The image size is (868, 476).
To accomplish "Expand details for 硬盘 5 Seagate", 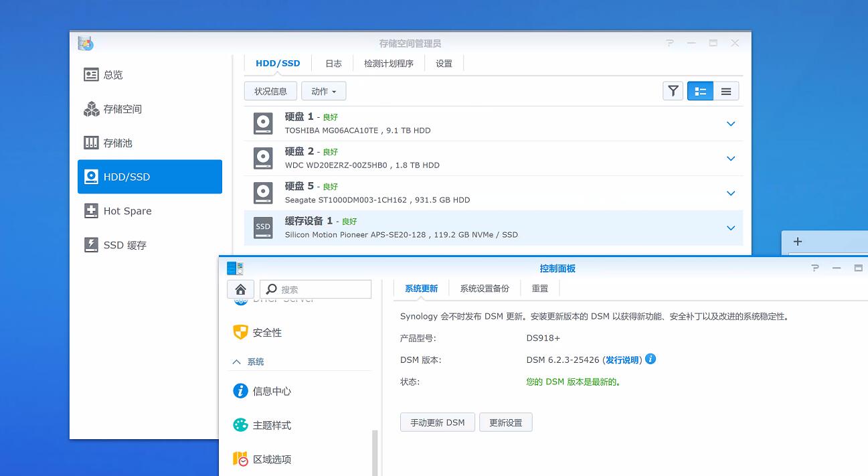I will (x=731, y=193).
